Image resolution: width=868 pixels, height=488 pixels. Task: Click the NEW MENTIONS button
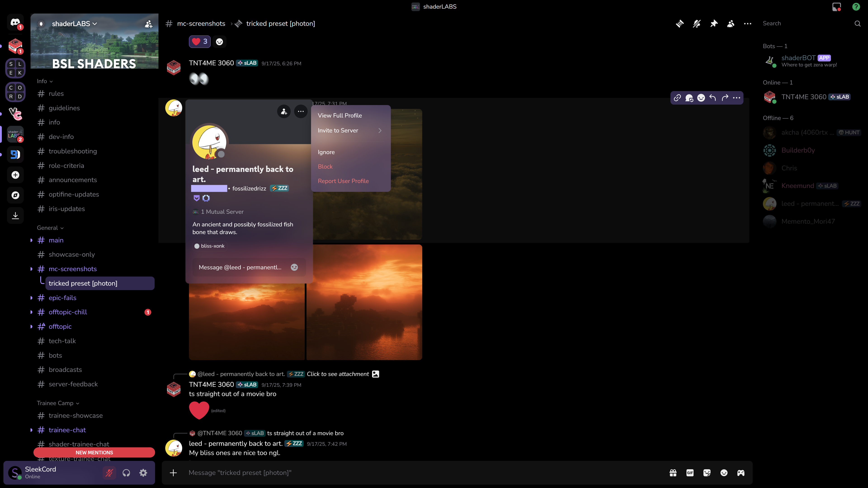[x=94, y=453]
